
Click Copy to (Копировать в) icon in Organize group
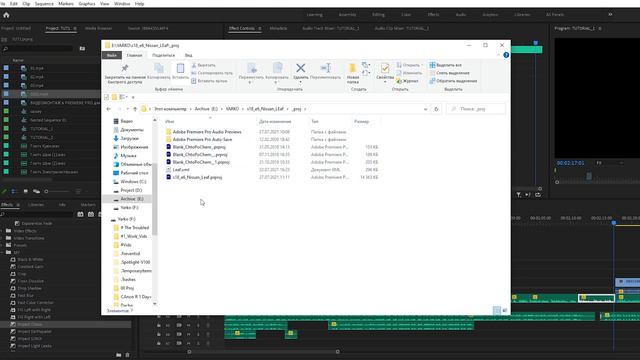[x=277, y=68]
